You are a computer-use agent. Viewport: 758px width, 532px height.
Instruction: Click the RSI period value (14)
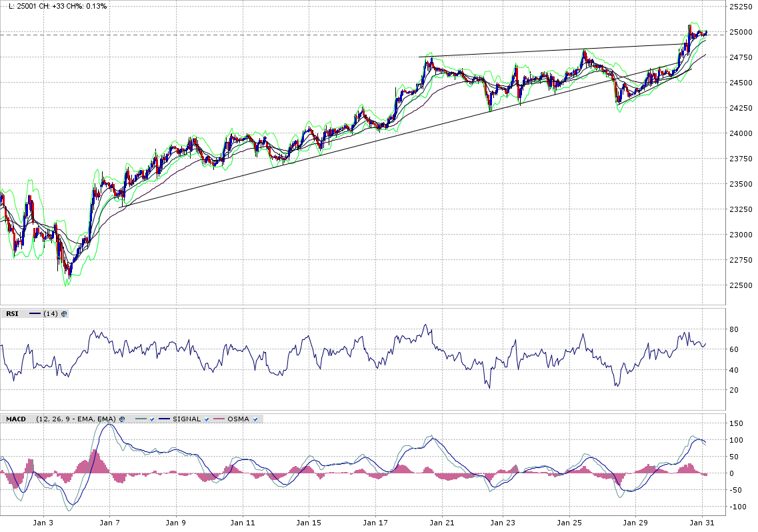[51, 313]
